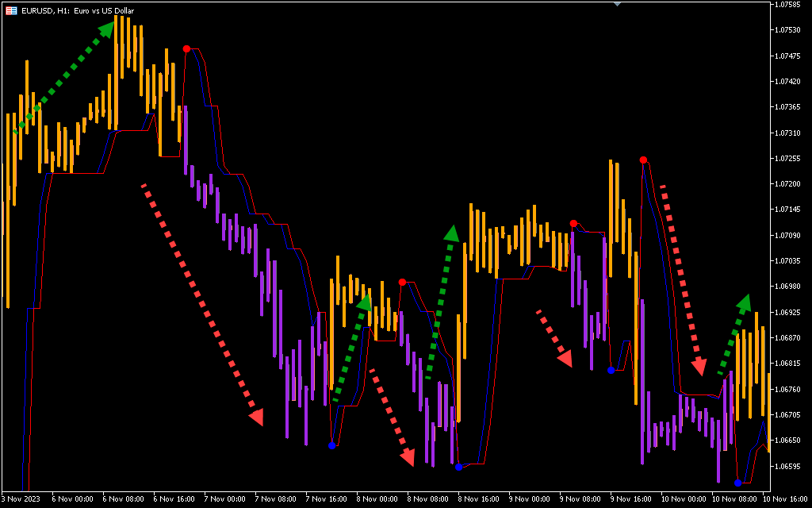Click the '6 Nov 08:00' time label
Viewport: 812px width, 508px height.
pos(123,498)
